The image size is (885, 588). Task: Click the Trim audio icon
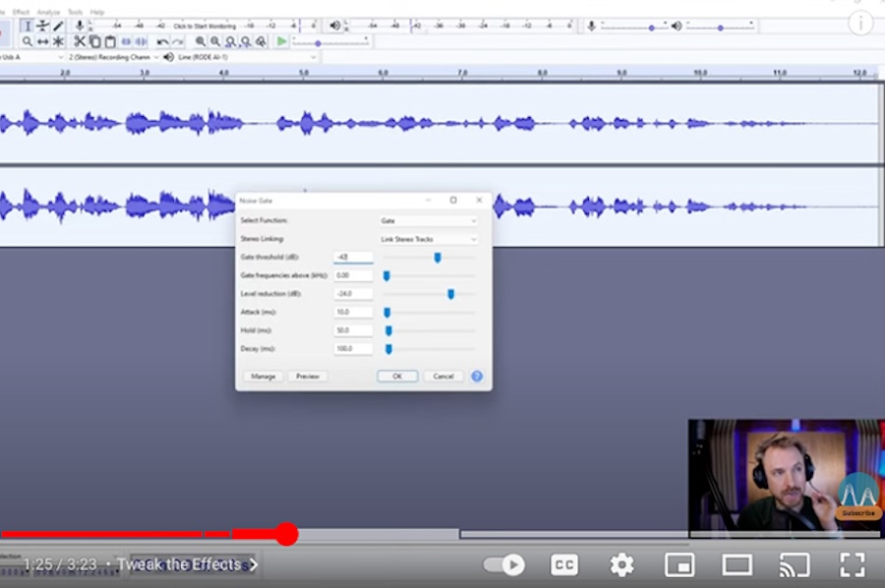126,41
